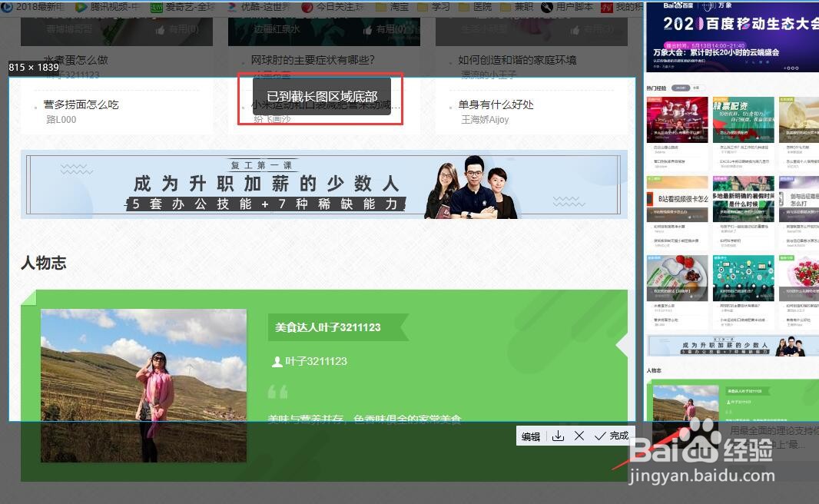Click the woman in pink portrait photo
Screen dimensions: 819x504
144,386
